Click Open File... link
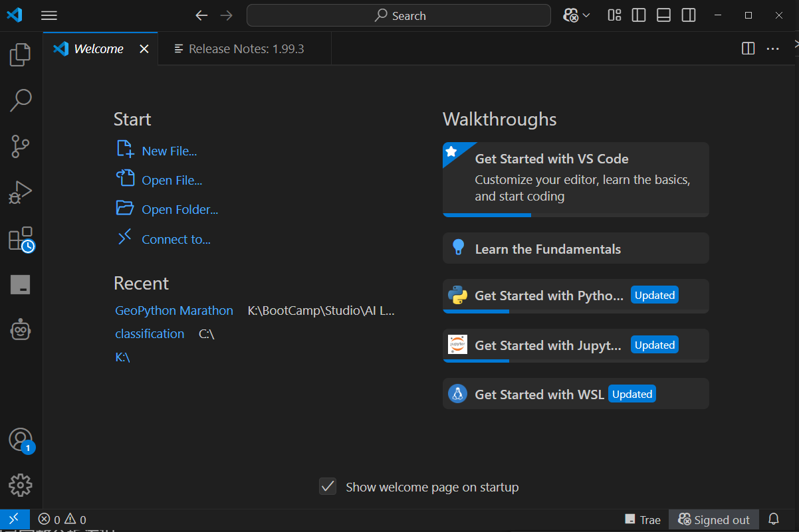 pyautogui.click(x=171, y=181)
